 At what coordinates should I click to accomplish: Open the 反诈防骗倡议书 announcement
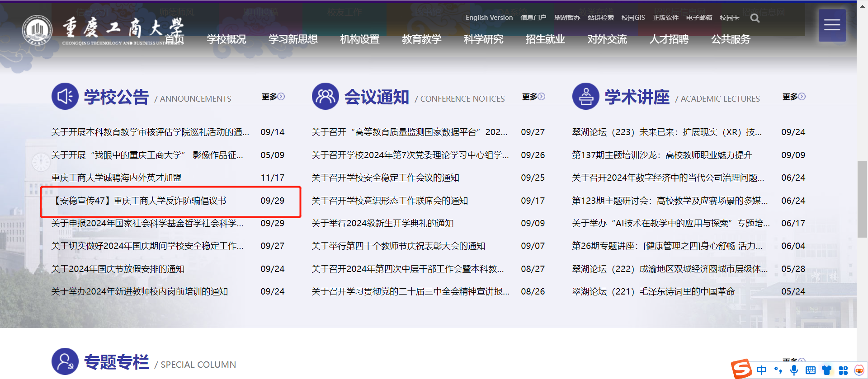click(x=140, y=201)
